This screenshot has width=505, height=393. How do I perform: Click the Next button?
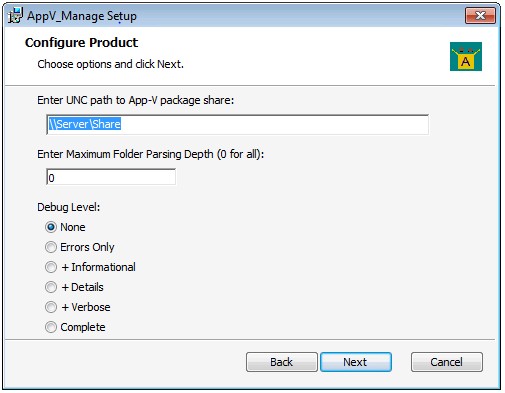(x=356, y=362)
